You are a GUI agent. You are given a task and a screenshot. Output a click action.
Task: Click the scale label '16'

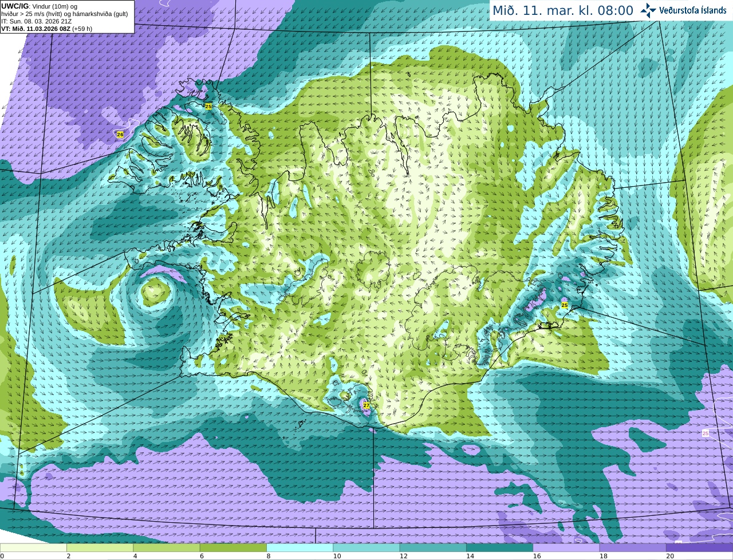537,556
